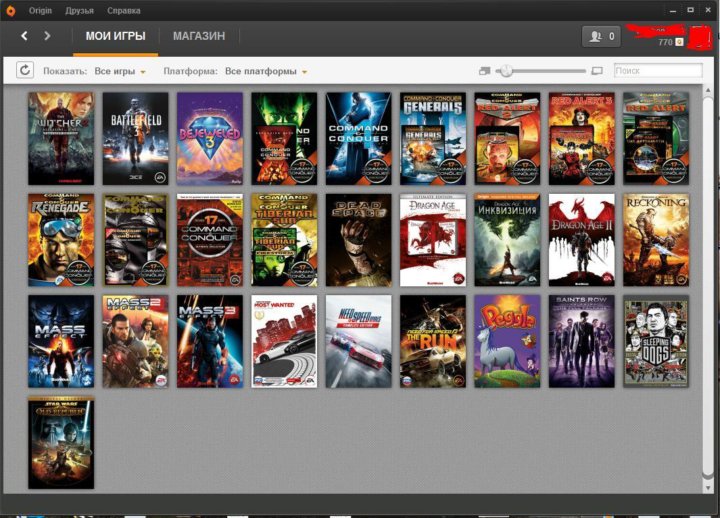Select the Tiberian Sun game tile
This screenshot has width=720, height=518.
tap(284, 240)
